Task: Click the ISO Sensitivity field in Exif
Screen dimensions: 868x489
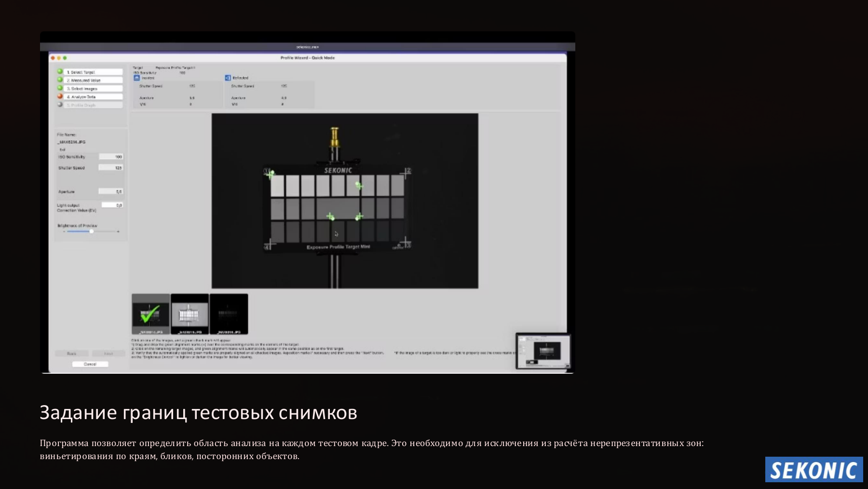Action: click(111, 157)
